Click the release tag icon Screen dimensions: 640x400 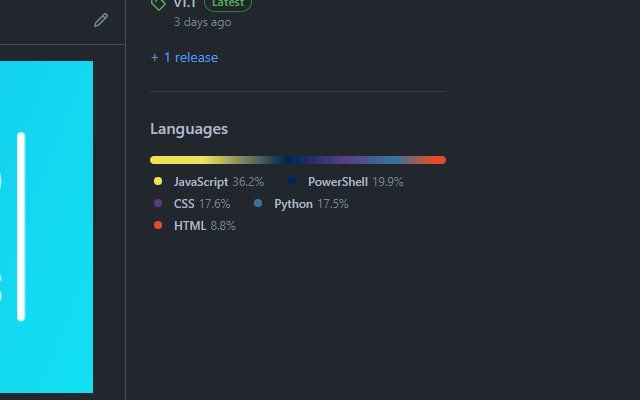[158, 4]
